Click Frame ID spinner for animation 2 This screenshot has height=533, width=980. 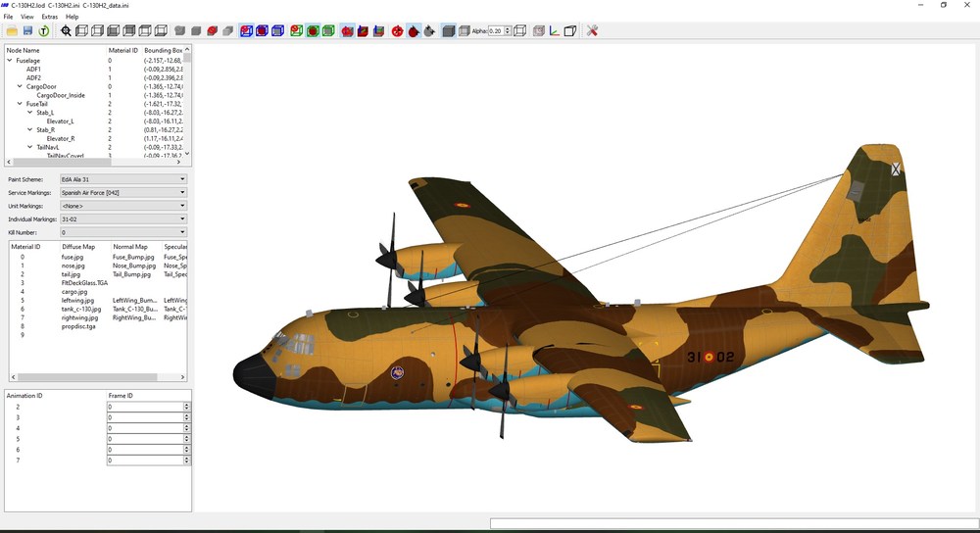[186, 407]
